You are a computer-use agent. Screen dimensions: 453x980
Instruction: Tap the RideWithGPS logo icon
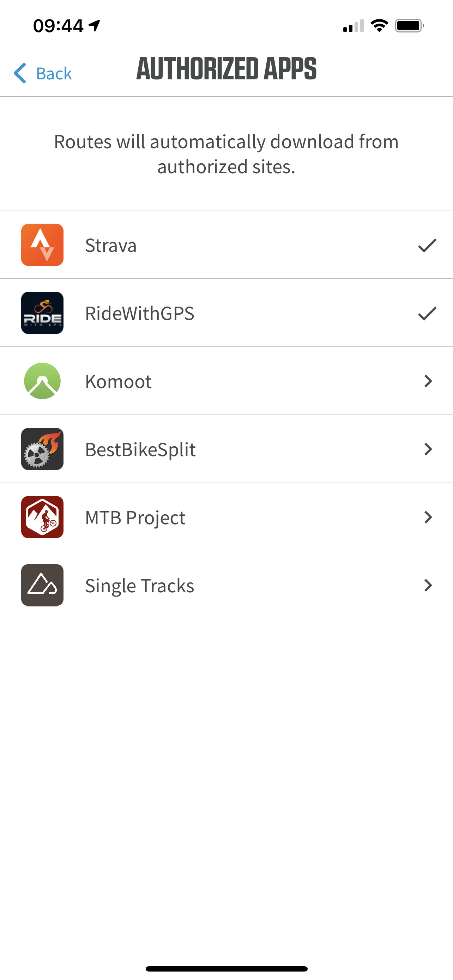pyautogui.click(x=42, y=313)
